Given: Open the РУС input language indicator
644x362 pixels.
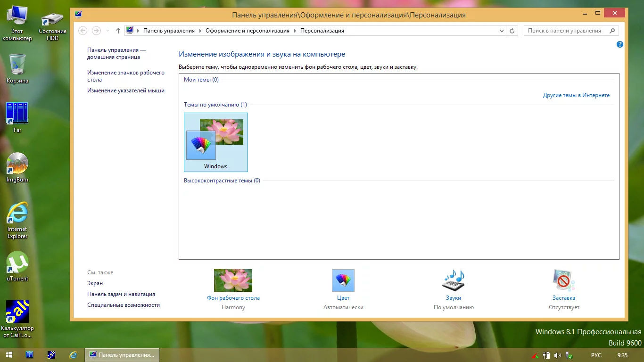Looking at the screenshot, I should tap(596, 355).
